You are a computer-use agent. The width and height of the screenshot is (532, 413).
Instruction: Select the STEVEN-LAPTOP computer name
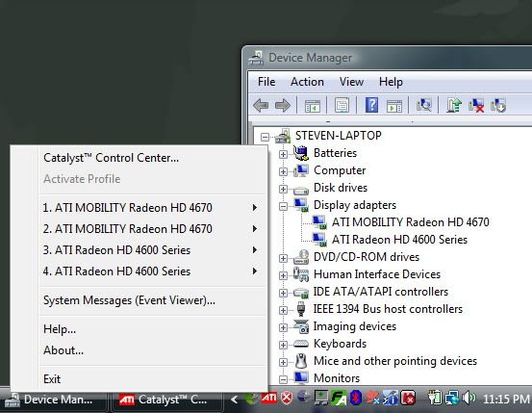(x=339, y=136)
